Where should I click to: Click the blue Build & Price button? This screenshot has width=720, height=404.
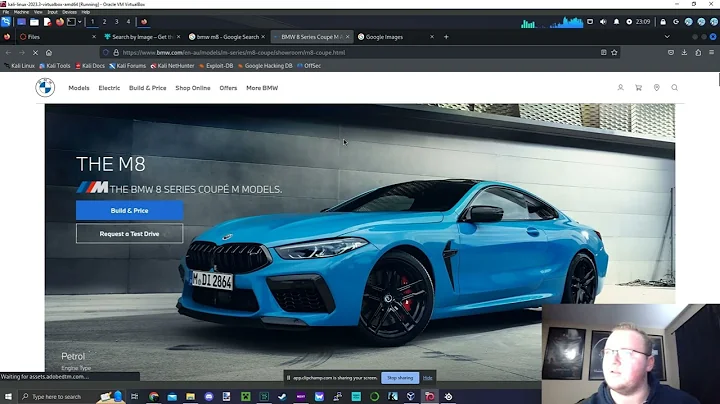[129, 210]
